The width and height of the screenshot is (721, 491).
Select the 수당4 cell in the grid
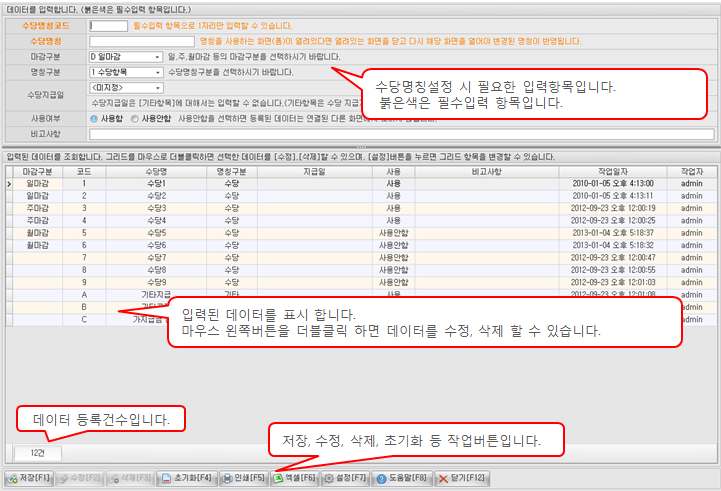156,221
